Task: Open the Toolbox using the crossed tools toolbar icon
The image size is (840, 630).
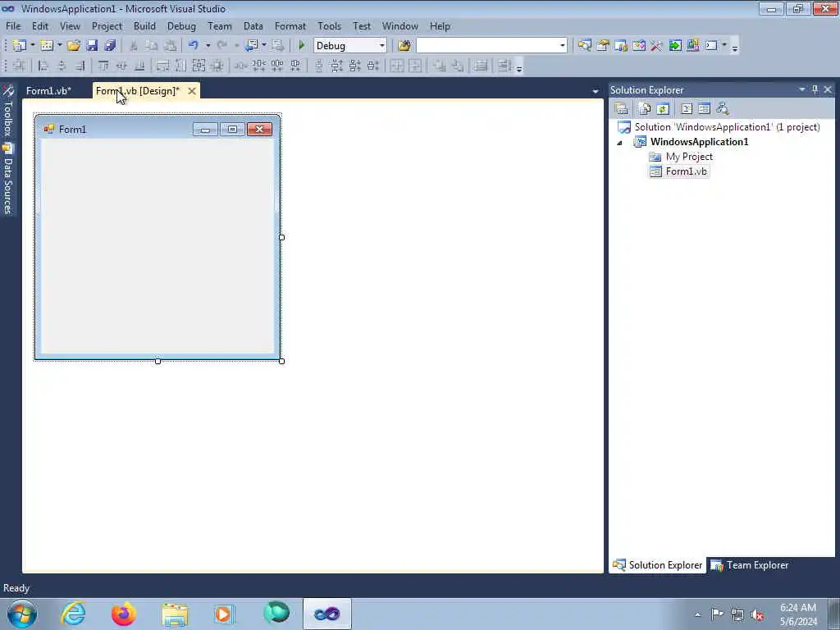Action: pyautogui.click(x=656, y=46)
